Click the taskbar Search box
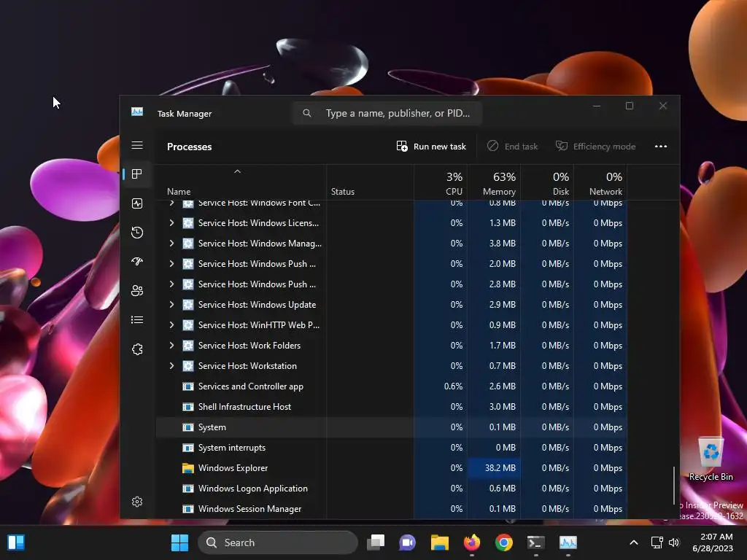The width and height of the screenshot is (747, 560). tap(278, 542)
